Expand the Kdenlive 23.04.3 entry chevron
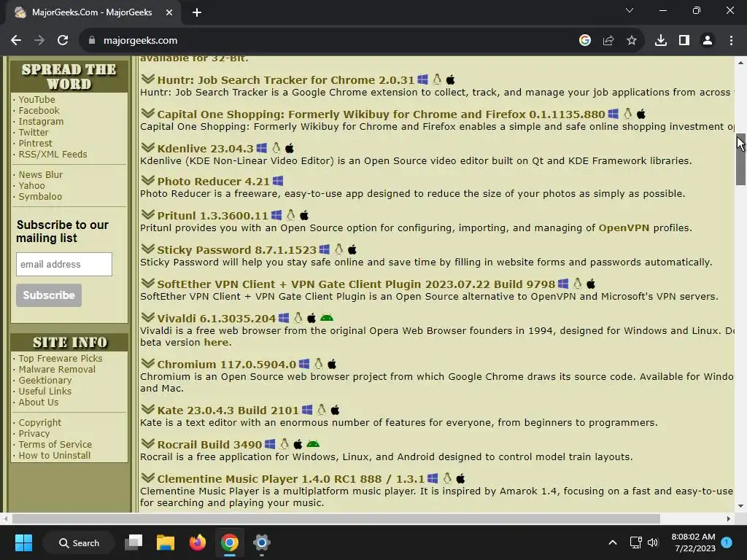The image size is (747, 560). pyautogui.click(x=147, y=147)
